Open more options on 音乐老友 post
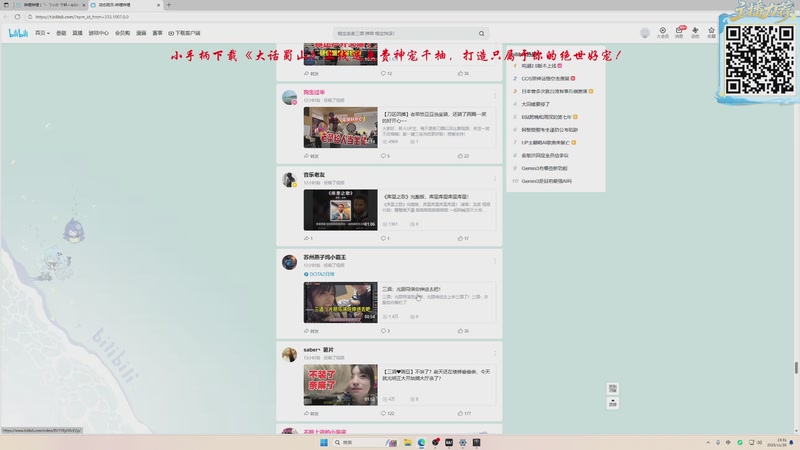 pyautogui.click(x=494, y=179)
